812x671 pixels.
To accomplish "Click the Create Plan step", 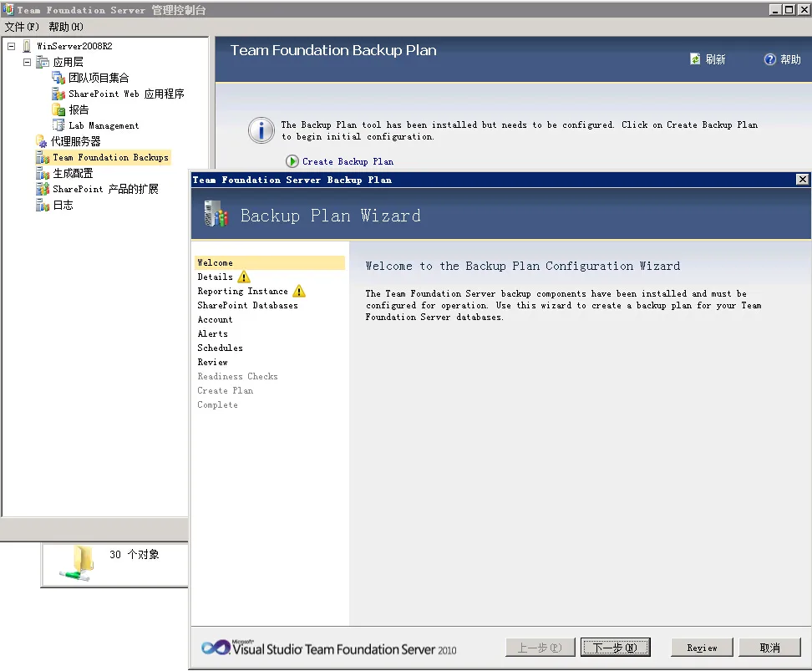I will click(226, 391).
